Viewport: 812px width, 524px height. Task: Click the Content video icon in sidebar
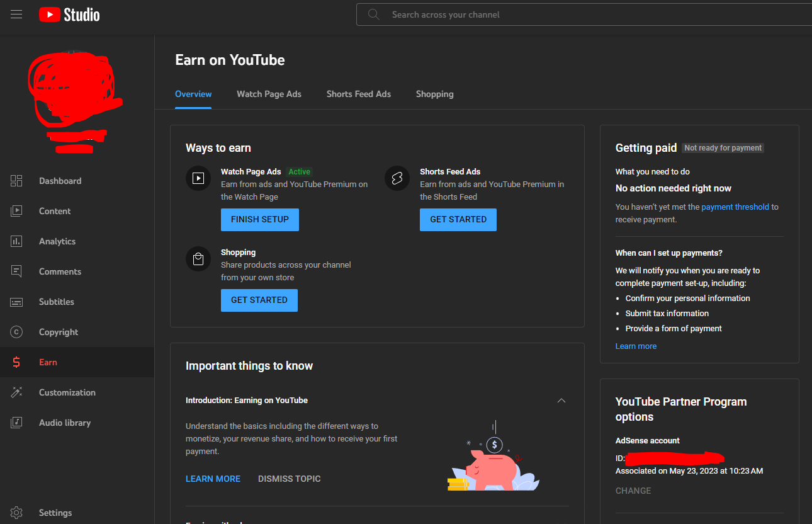tap(16, 211)
